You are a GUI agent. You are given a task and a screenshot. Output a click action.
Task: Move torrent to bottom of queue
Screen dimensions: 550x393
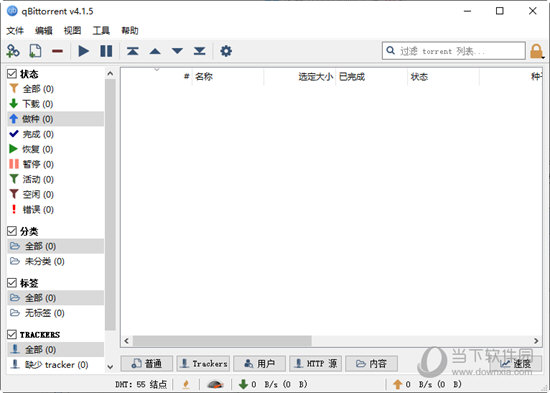200,51
